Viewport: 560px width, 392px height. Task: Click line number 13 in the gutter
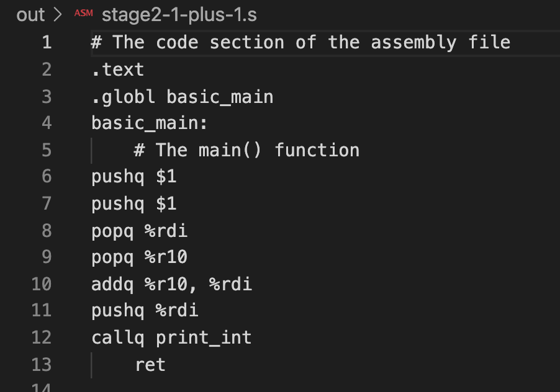(x=41, y=364)
